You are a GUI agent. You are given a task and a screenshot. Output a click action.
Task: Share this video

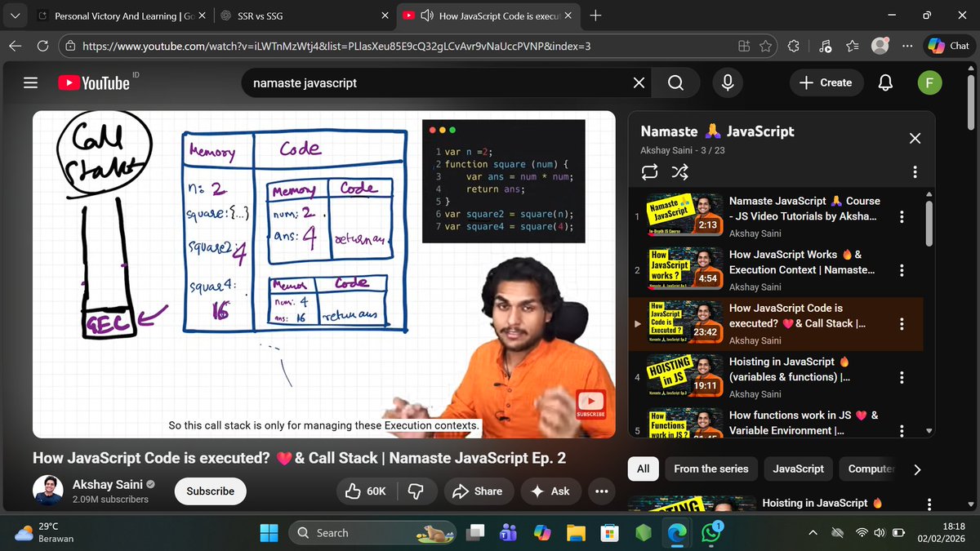pos(478,491)
